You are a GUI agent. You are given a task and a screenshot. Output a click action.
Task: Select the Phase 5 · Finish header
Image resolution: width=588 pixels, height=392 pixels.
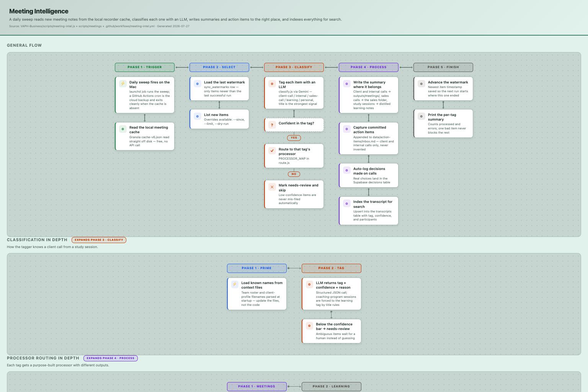pyautogui.click(x=443, y=67)
